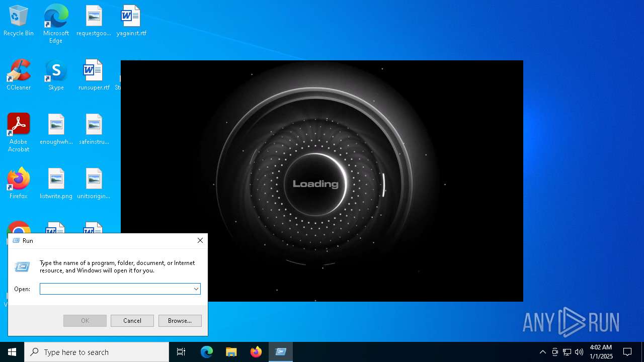Select the yagainst.rtf document icon

tap(131, 21)
